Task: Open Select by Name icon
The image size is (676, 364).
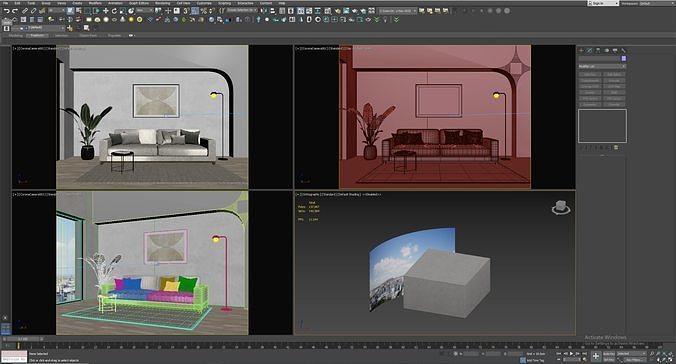Action: pyautogui.click(x=79, y=11)
